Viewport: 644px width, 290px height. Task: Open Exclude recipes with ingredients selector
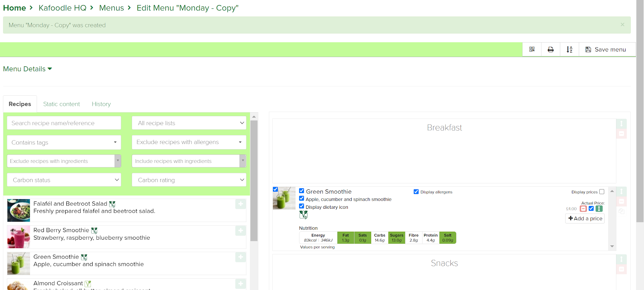[64, 161]
